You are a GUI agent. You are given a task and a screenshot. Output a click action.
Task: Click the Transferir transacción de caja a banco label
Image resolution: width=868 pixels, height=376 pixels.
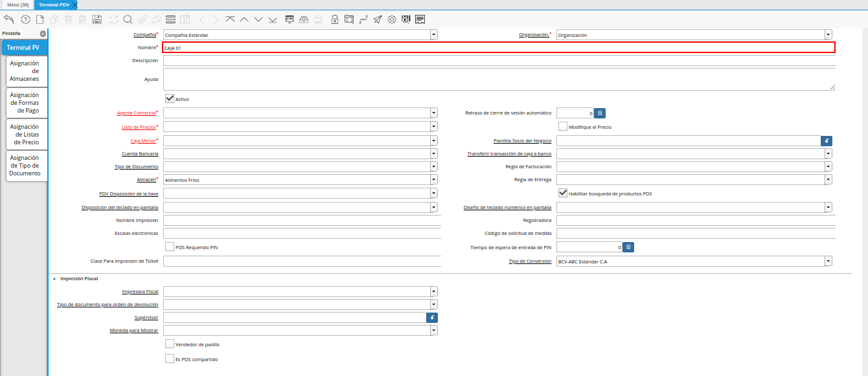click(510, 154)
